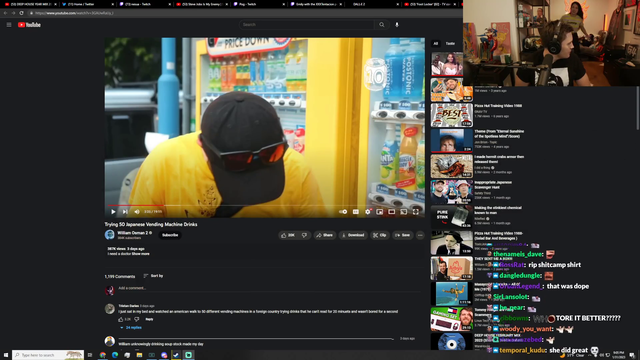This screenshot has height=360, width=640.
Task: Click the browser address bar URL
Action: [x=74, y=13]
